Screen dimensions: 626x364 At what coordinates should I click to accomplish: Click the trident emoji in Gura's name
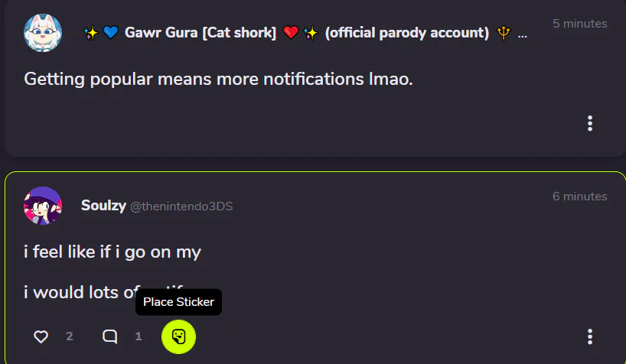504,33
